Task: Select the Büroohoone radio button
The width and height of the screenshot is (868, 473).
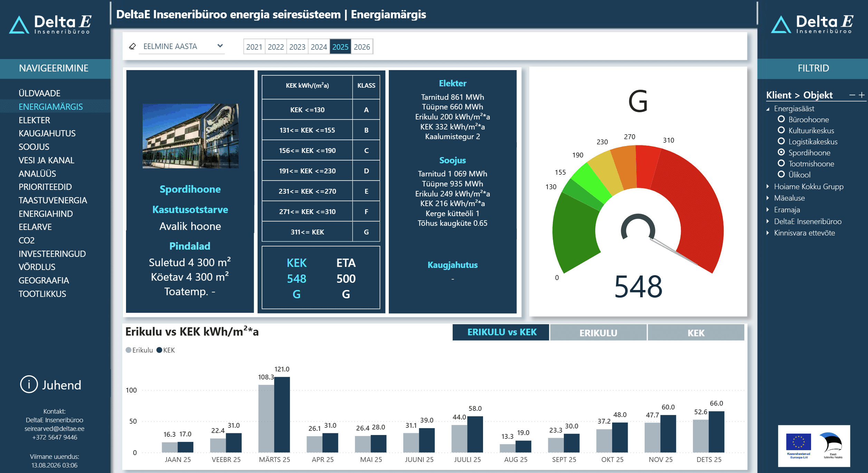Action: (781, 119)
